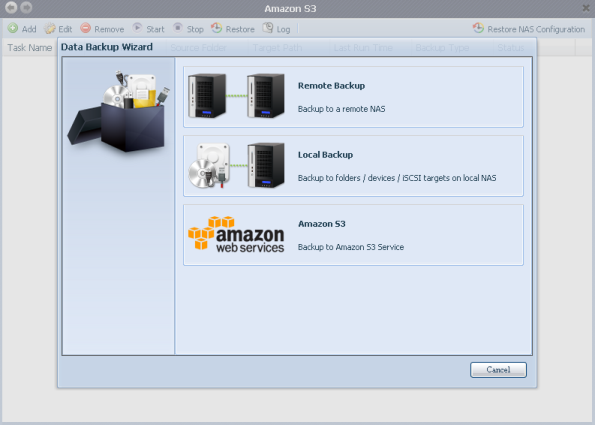Click the Task Name column header

point(30,48)
